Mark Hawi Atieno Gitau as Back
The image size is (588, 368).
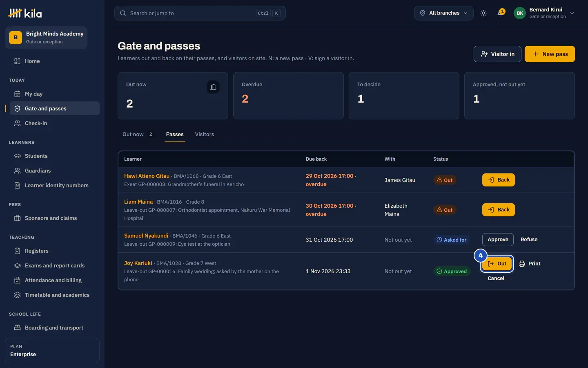pos(499,180)
